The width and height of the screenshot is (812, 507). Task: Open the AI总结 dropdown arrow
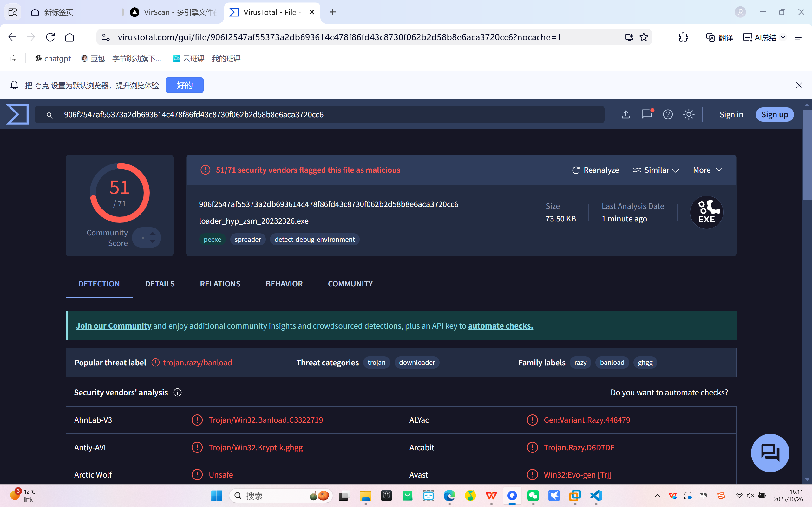[783, 37]
